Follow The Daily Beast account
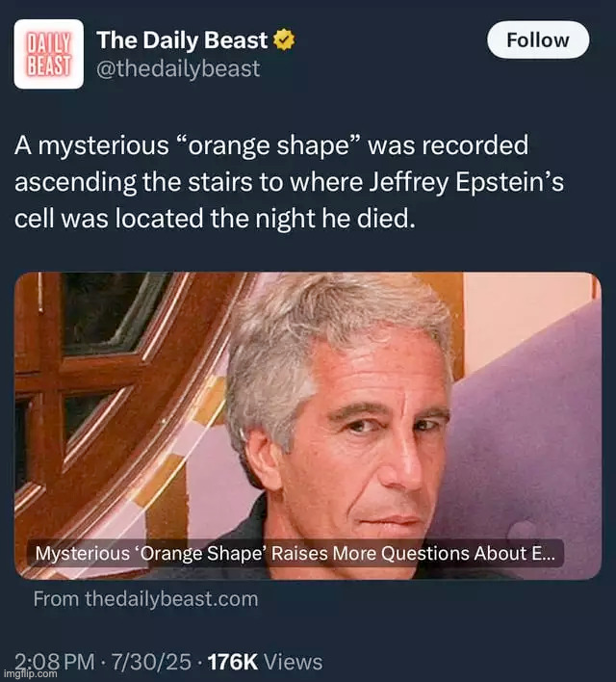616x682 pixels. pyautogui.click(x=538, y=40)
